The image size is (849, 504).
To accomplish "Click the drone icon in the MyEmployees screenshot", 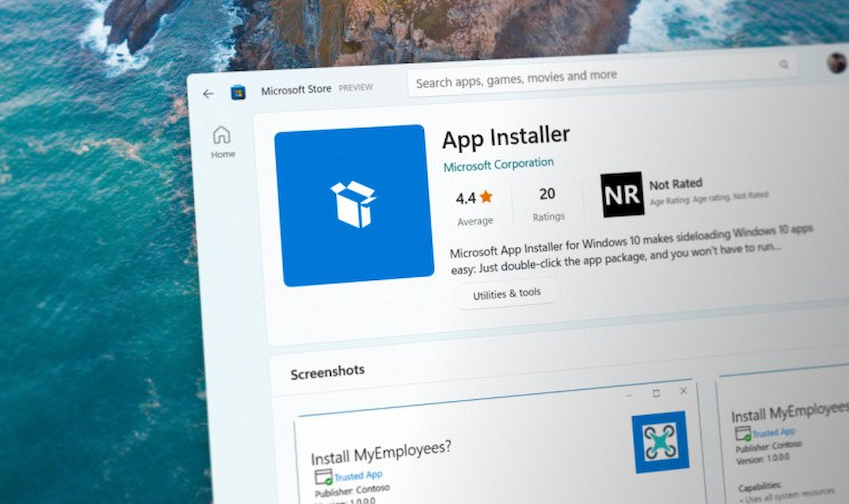I will 661,442.
